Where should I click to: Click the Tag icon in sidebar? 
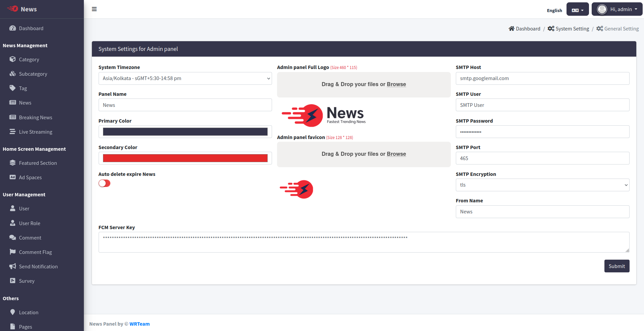[13, 88]
